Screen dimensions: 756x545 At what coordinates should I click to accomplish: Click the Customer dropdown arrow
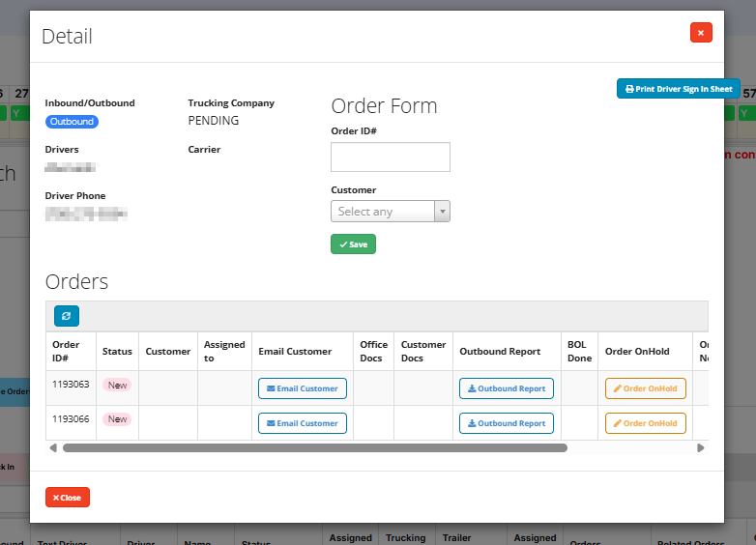(x=442, y=212)
